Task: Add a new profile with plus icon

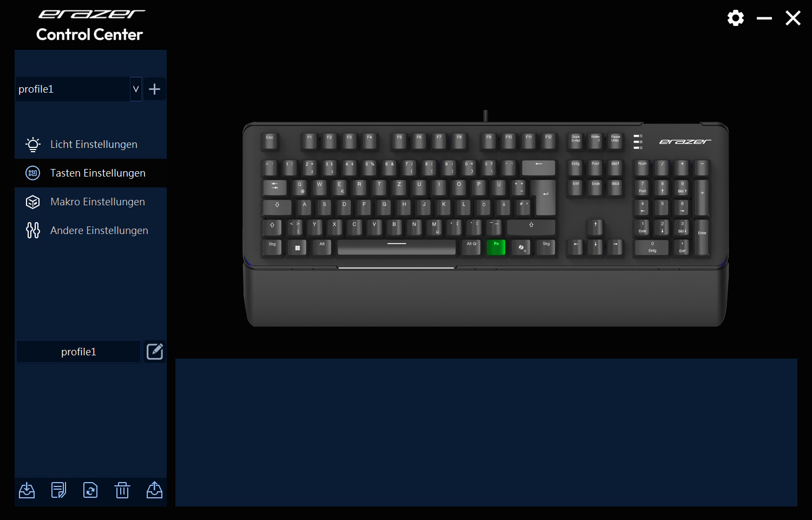Action: (154, 89)
